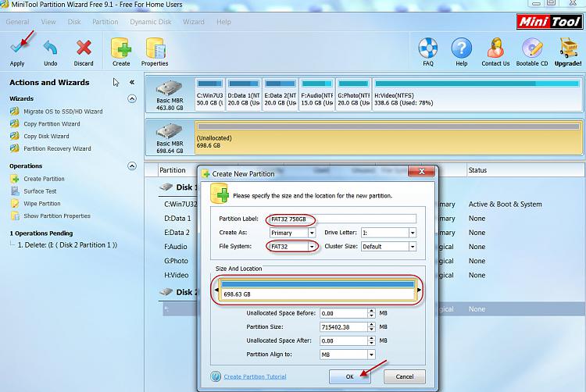This screenshot has height=392, width=586.
Task: Click the right handle of size bar
Action: click(419, 290)
